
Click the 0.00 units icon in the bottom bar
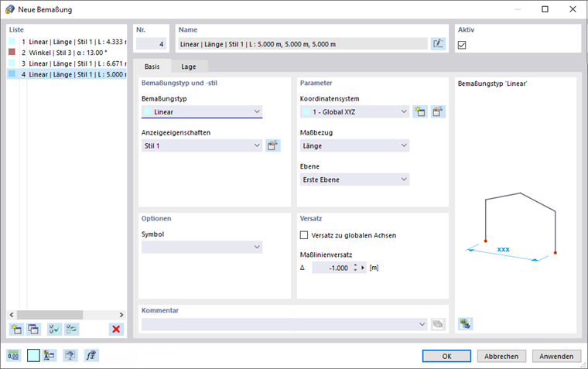(x=14, y=356)
